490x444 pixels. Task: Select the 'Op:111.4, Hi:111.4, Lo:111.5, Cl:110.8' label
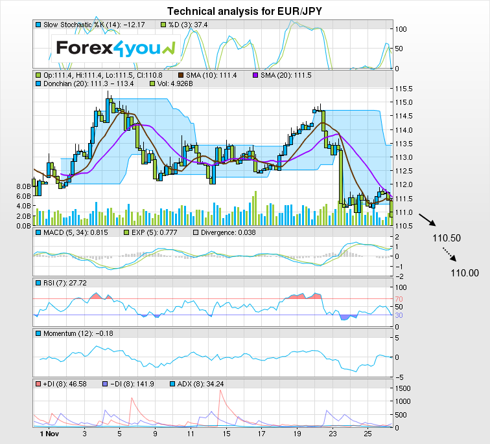click(x=103, y=75)
